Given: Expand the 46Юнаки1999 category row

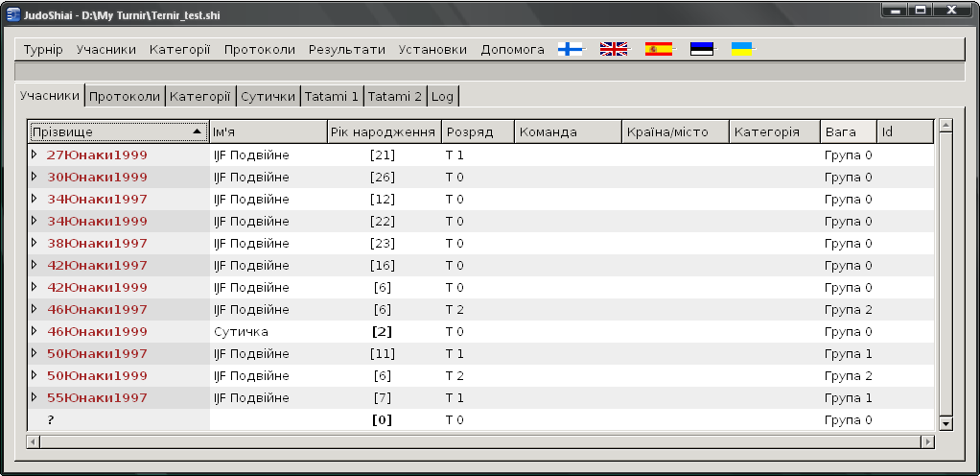Looking at the screenshot, I should [35, 331].
